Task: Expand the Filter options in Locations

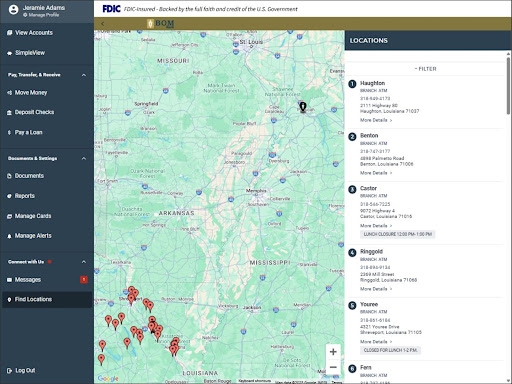Action: pos(425,69)
